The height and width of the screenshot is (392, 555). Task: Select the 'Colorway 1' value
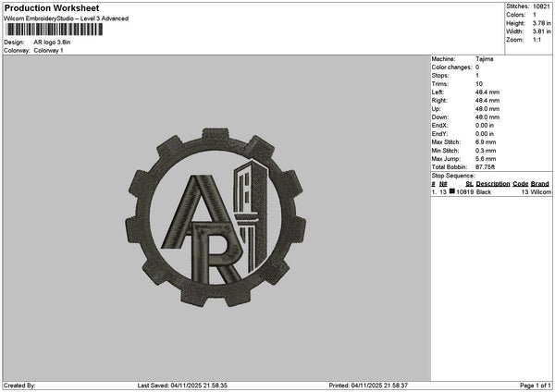48,51
